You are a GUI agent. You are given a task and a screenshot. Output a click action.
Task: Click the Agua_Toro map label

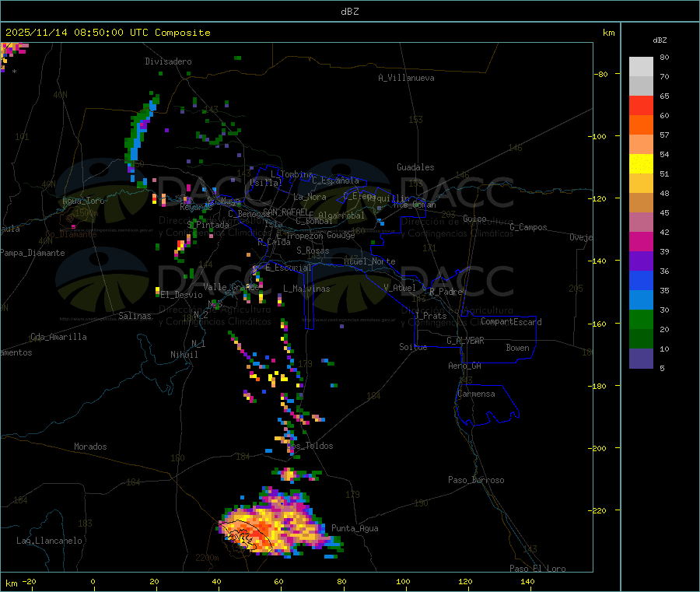click(x=83, y=201)
